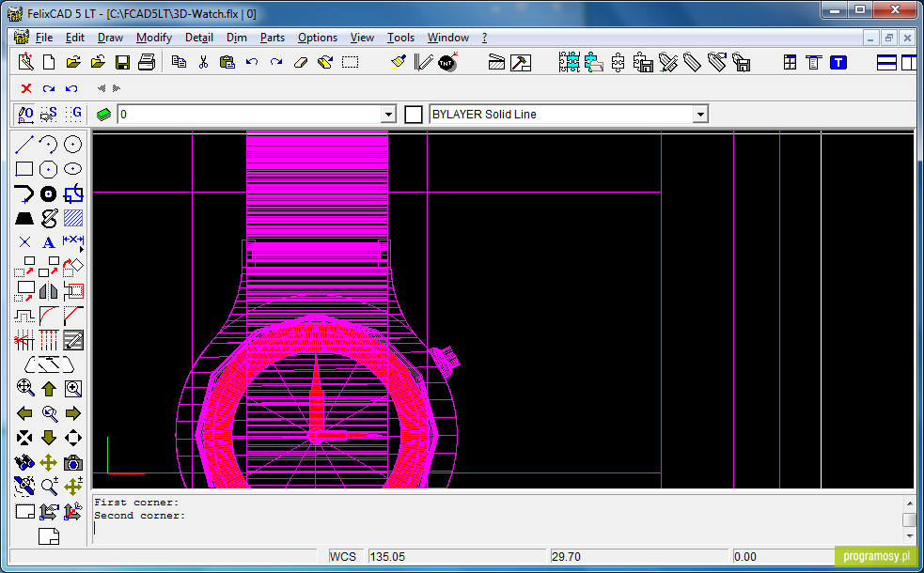Screen dimensions: 924x573
Task: Pan view left with left arrow
Action: pyautogui.click(x=24, y=413)
